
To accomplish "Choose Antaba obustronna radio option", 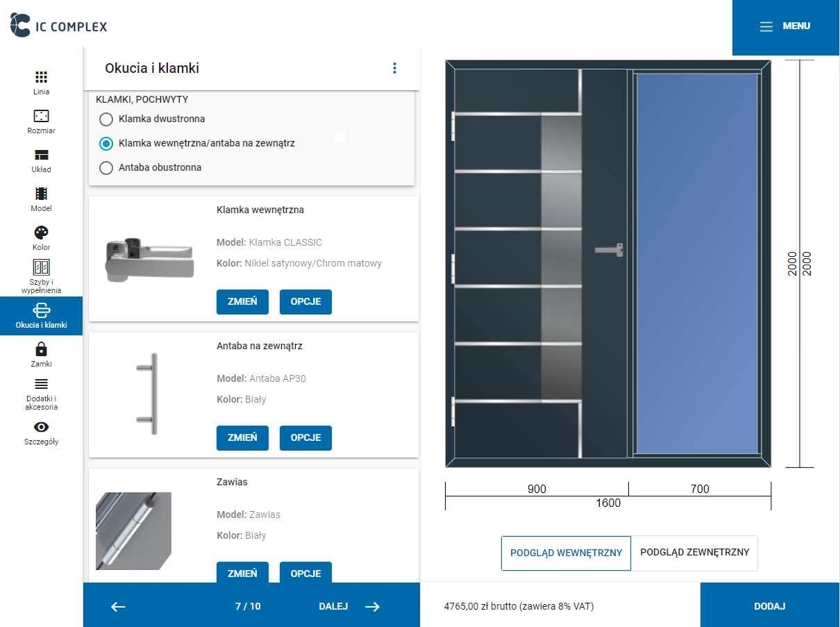I will (106, 168).
